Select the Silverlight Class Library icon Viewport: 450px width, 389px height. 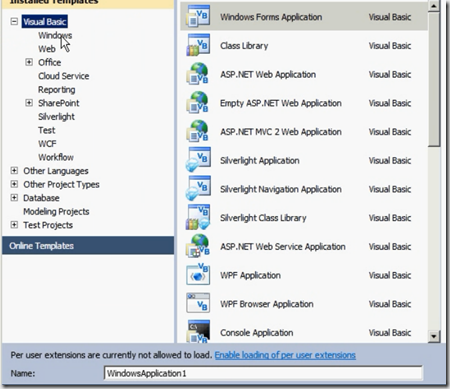tap(198, 217)
